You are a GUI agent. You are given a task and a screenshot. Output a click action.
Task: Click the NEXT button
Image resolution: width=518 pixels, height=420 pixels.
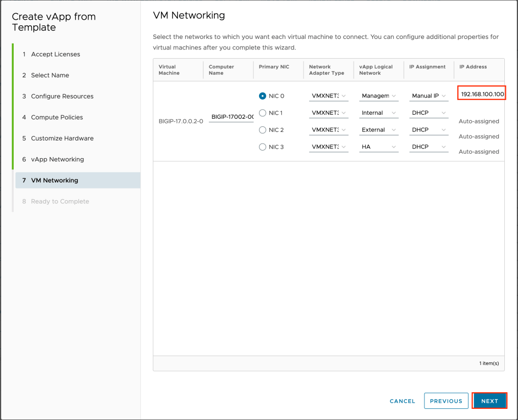click(489, 401)
